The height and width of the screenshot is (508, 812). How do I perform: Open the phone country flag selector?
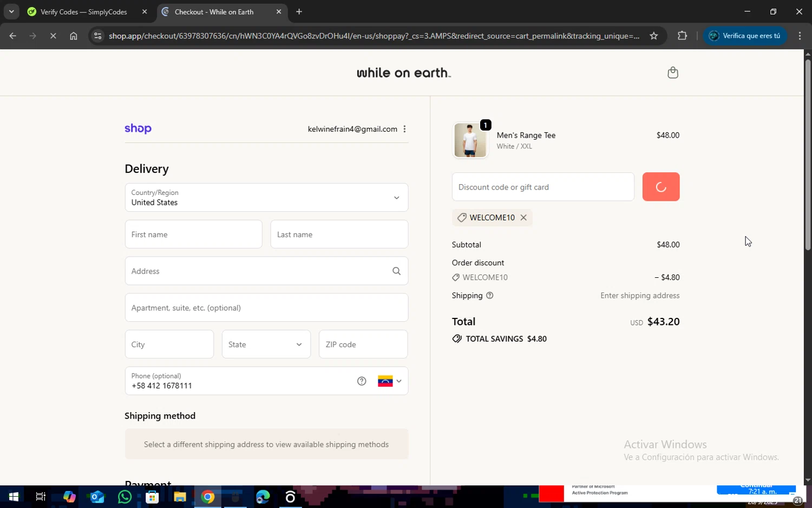click(390, 381)
